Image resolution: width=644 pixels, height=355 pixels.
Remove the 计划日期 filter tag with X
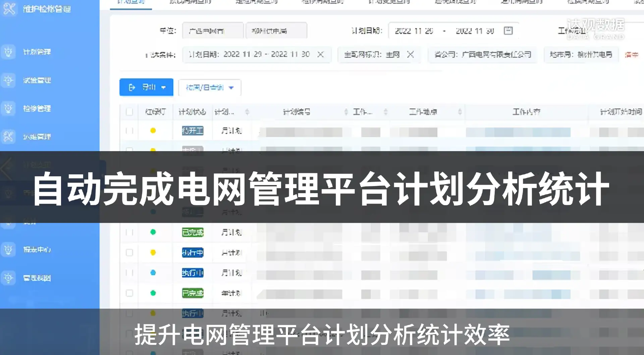click(x=320, y=54)
